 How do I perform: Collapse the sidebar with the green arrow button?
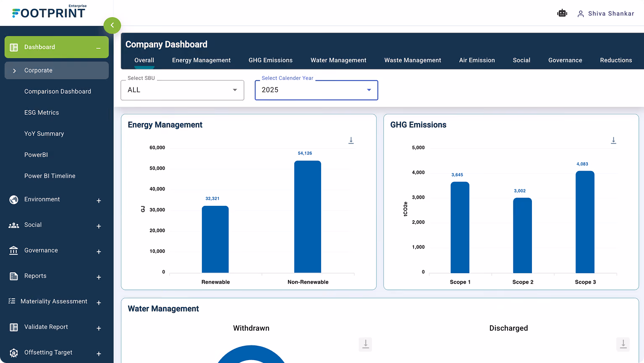[112, 25]
